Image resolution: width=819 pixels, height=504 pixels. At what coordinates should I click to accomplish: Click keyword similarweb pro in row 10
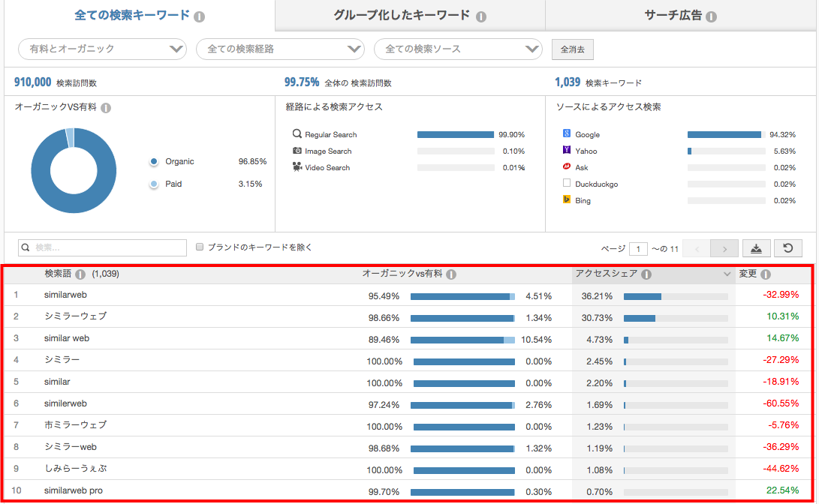(73, 490)
